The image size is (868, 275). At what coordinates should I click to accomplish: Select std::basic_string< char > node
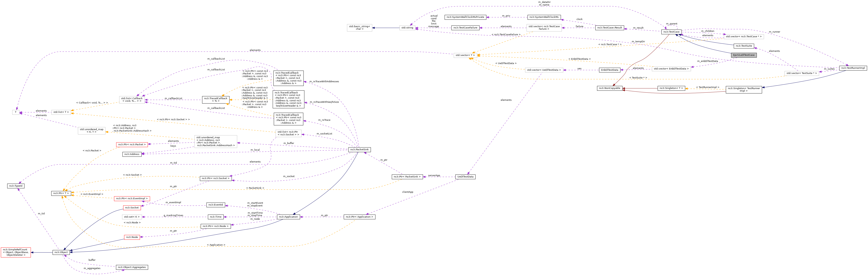tap(360, 28)
